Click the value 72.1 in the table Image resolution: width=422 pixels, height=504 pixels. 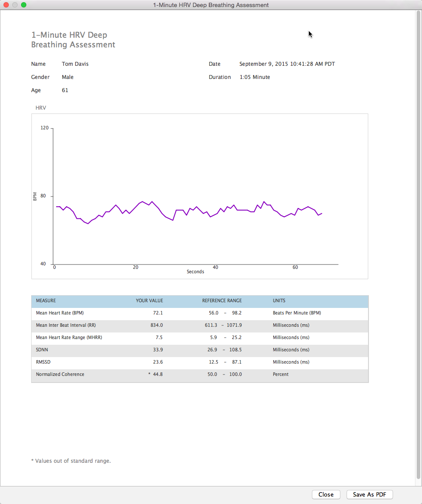point(158,313)
